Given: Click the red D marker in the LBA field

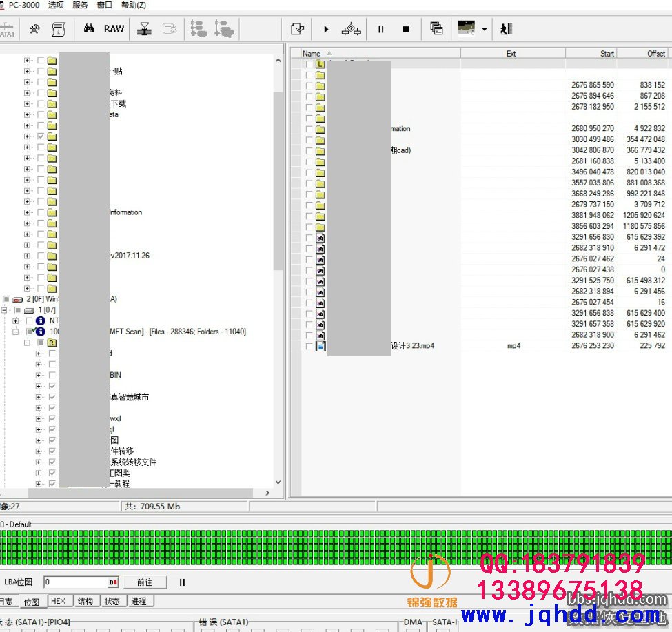Looking at the screenshot, I should 113,582.
